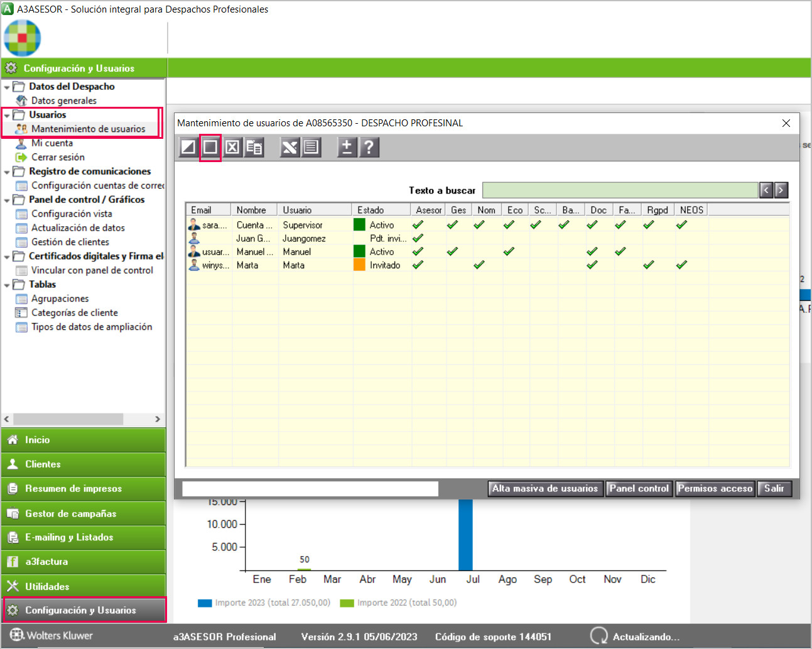Open E-mailing y Listados section
The width and height of the screenshot is (812, 649).
pos(84,538)
